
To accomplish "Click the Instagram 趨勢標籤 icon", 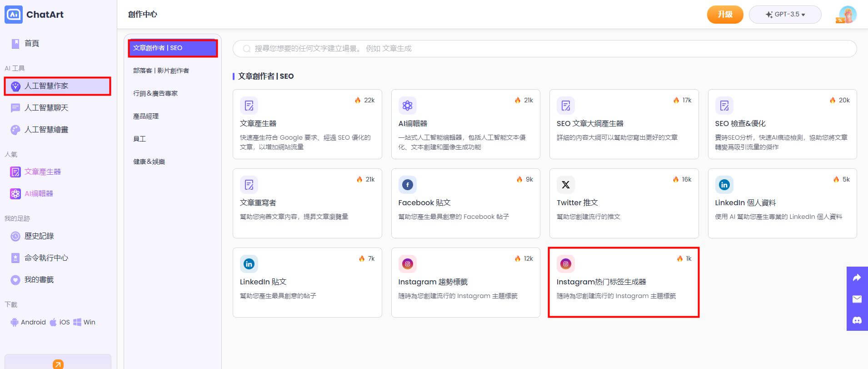I will 407,264.
